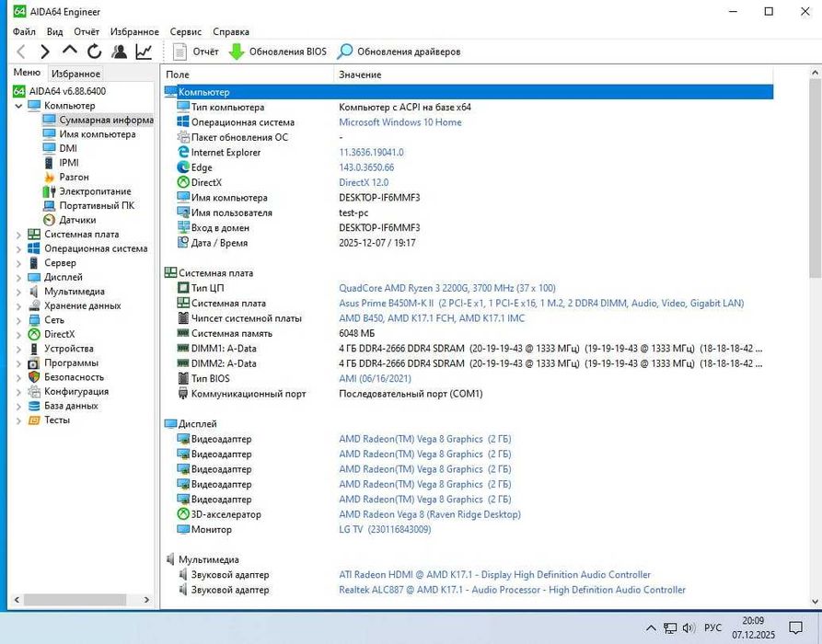
Task: Open the user profile toolbar icon
Action: [x=119, y=52]
